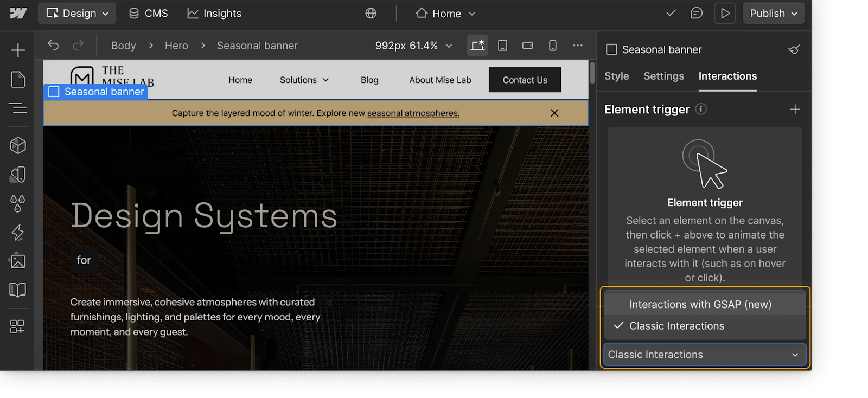Click the Redo arrow
Image resolution: width=868 pixels, height=398 pixels.
tap(78, 45)
